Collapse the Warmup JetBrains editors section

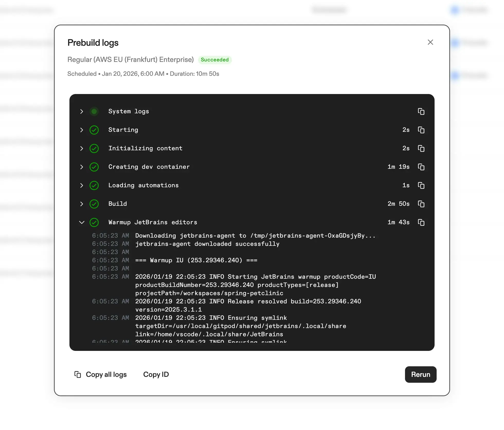[x=82, y=222]
